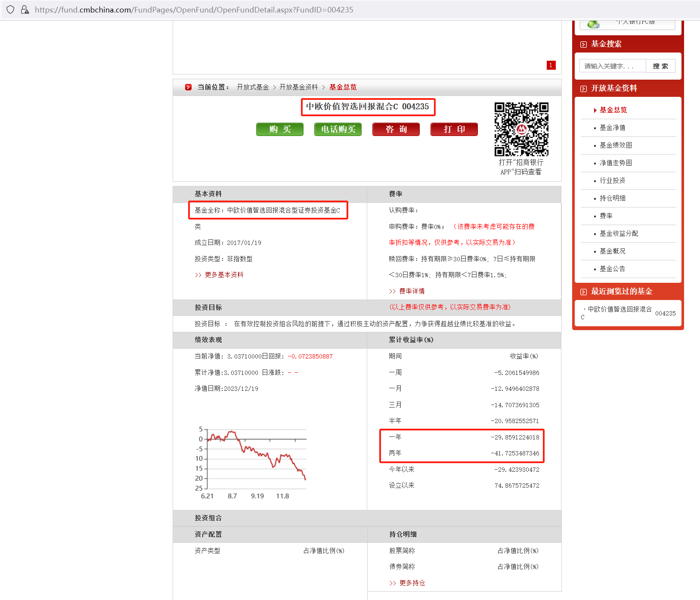700x600 pixels.
Task: Click the fund title 中欧价值智选回报混合C 004235
Action: pyautogui.click(x=368, y=106)
